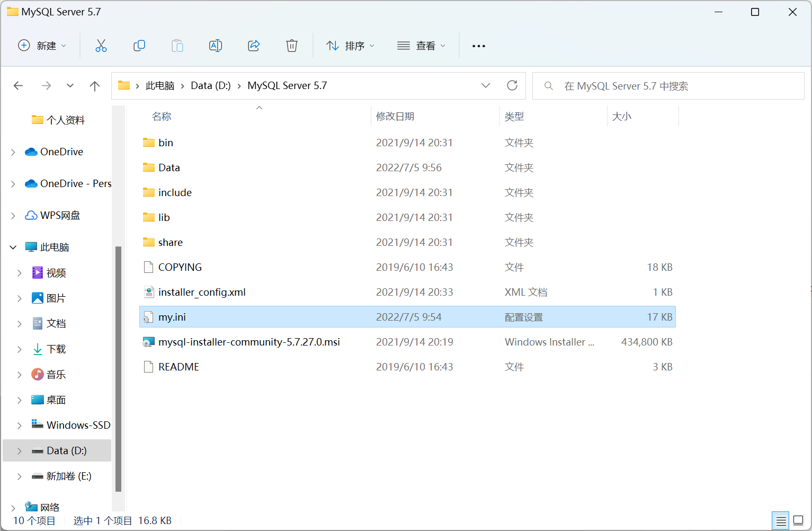The image size is (812, 531).
Task: Sort by 类型 column header
Action: (x=514, y=116)
